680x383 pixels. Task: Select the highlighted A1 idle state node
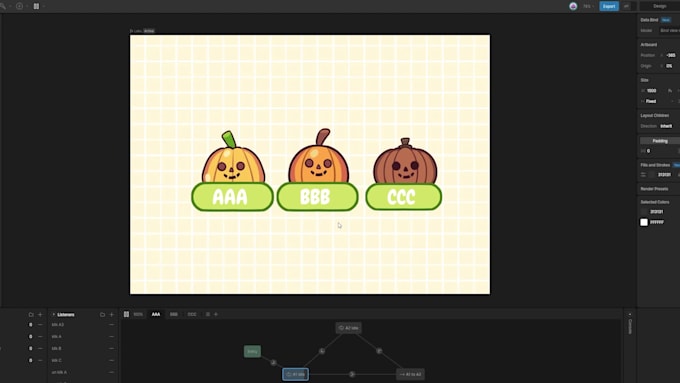pyautogui.click(x=296, y=374)
